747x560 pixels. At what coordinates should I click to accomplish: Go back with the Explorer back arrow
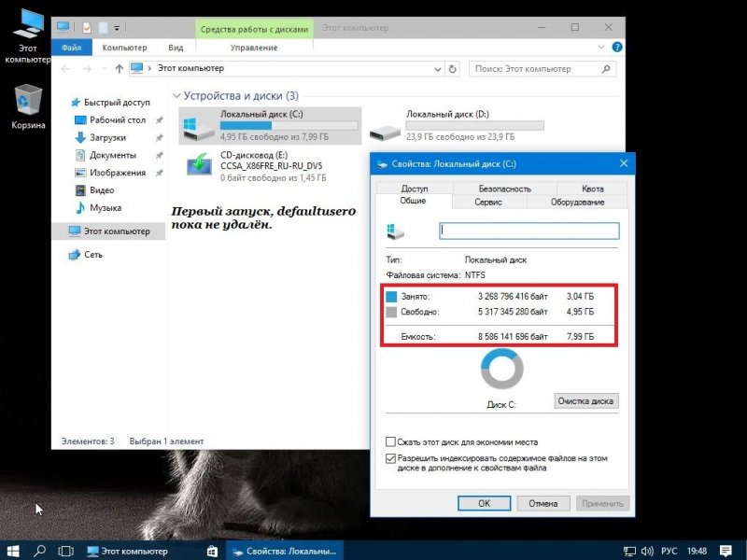[x=65, y=68]
